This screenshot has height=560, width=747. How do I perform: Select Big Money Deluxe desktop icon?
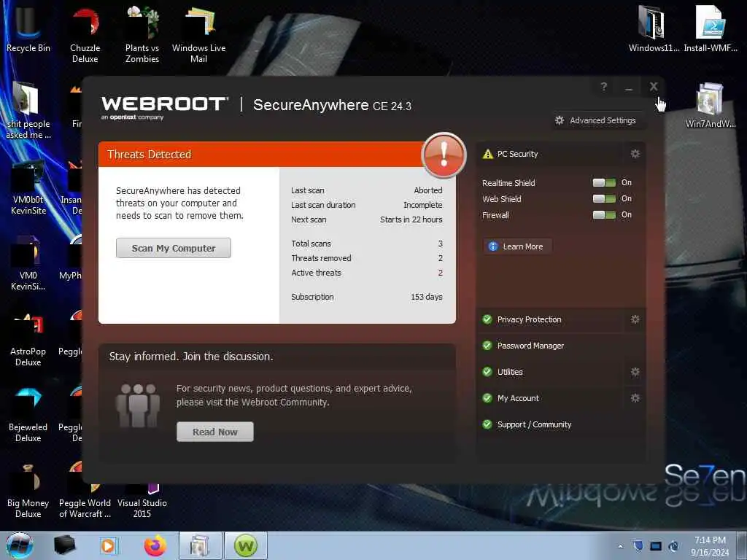[x=28, y=491]
